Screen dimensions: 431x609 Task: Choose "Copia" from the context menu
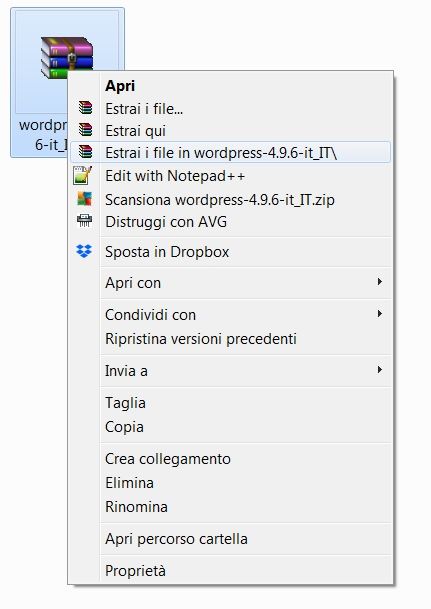tap(124, 427)
